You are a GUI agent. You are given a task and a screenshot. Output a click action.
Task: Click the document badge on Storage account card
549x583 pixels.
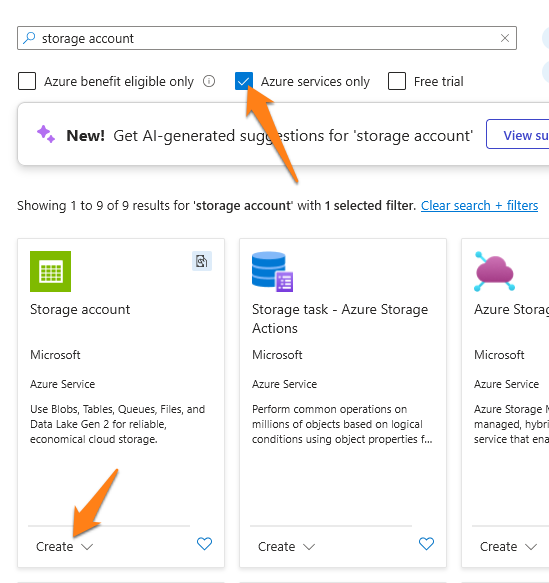pos(202,261)
